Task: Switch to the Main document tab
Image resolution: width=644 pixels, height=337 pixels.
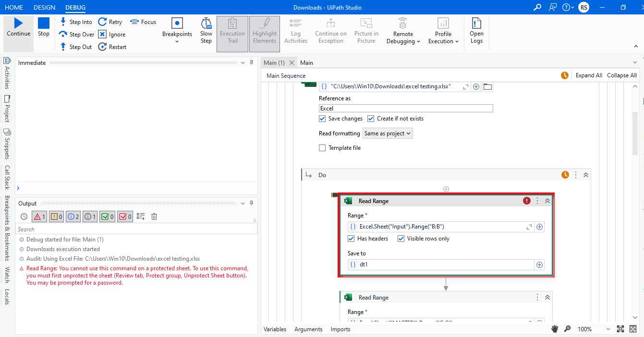Action: pyautogui.click(x=306, y=63)
